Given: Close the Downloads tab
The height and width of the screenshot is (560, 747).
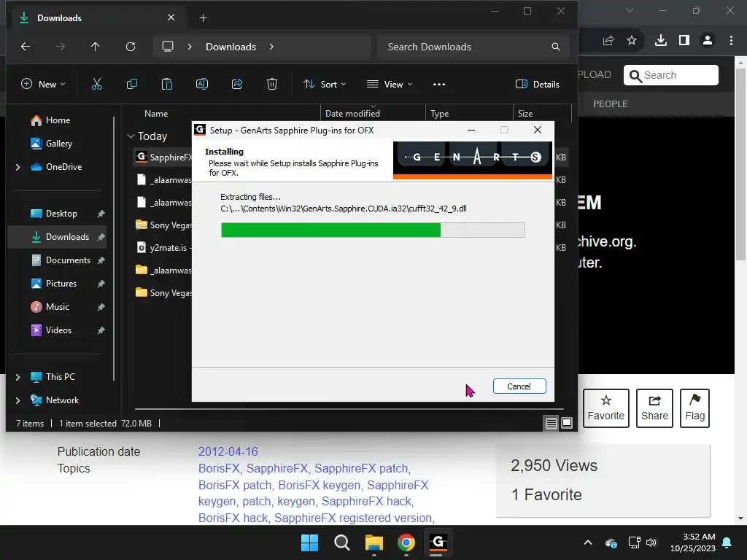Looking at the screenshot, I should [171, 17].
